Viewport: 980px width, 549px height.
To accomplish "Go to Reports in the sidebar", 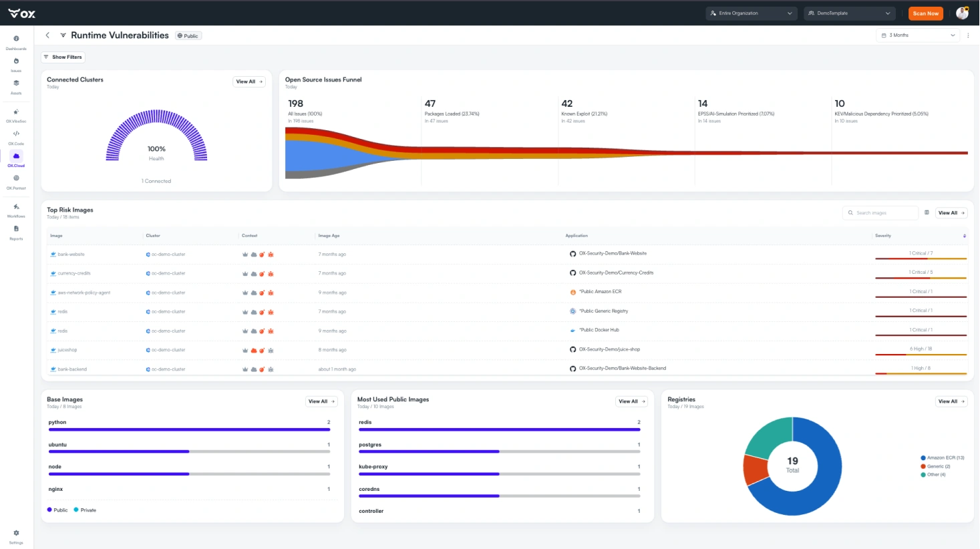I will click(16, 232).
